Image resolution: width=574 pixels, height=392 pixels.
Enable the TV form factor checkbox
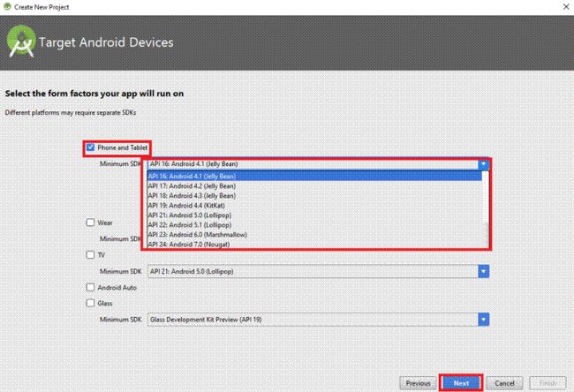[90, 254]
